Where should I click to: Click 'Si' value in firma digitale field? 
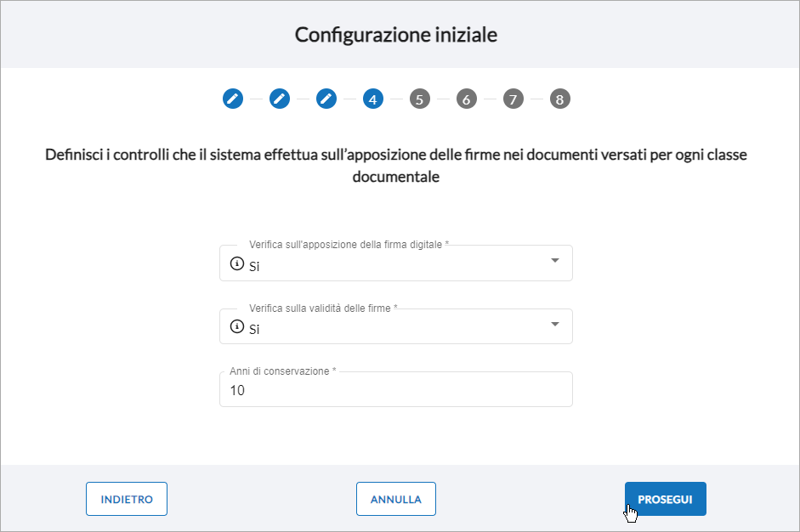click(x=254, y=266)
